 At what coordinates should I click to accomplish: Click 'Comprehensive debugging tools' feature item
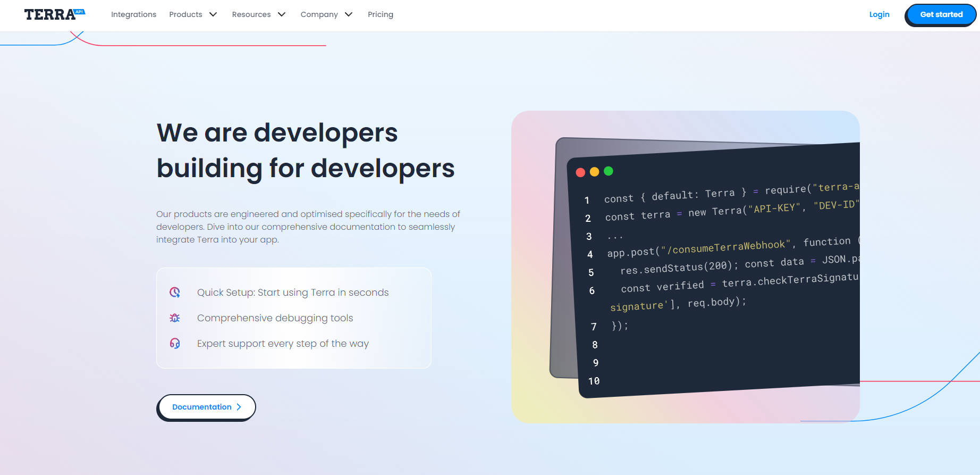coord(275,318)
